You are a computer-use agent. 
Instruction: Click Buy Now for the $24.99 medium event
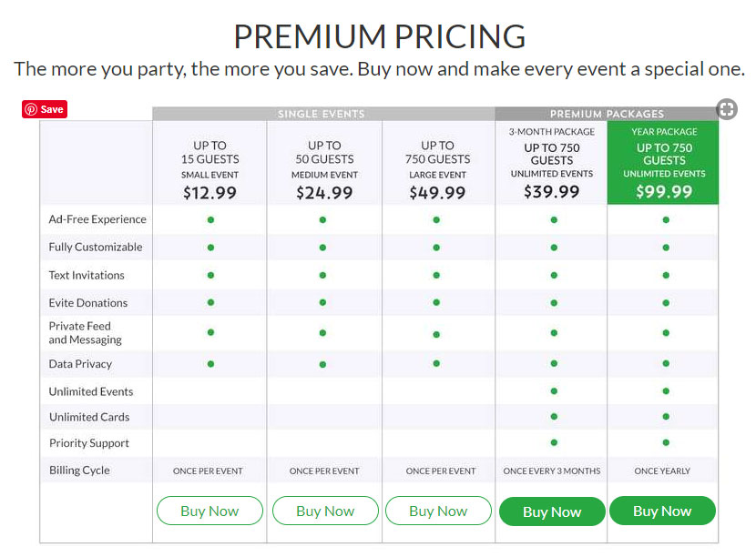(325, 511)
